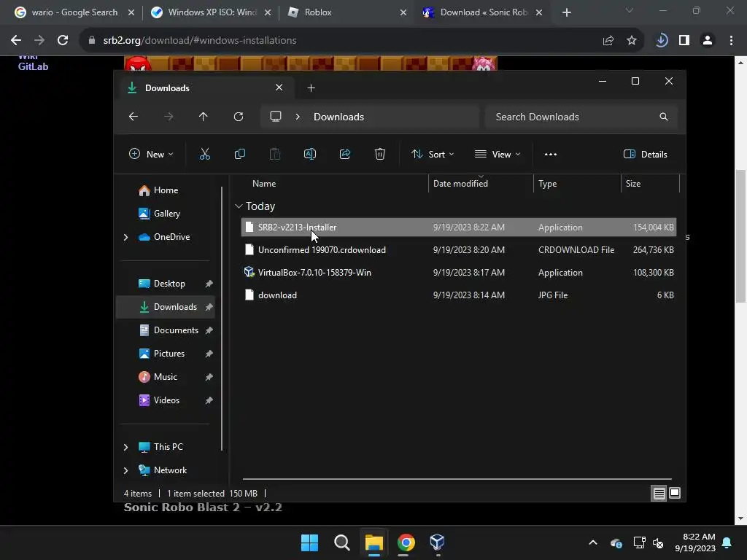747x560 pixels.
Task: Open Chrome three-dot menu
Action: click(x=731, y=41)
